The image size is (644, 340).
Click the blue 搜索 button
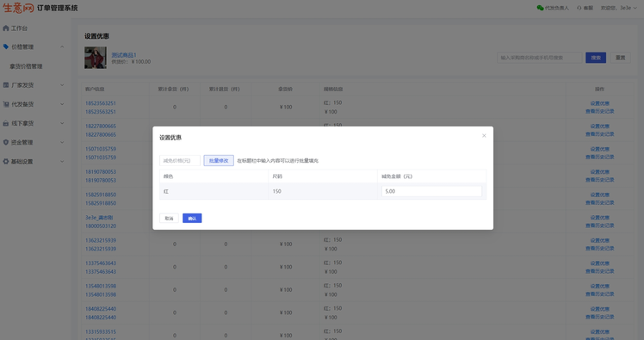click(x=596, y=58)
